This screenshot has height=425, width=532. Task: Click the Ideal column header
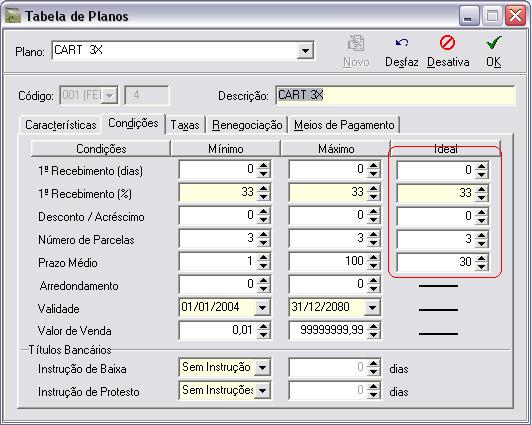[445, 149]
